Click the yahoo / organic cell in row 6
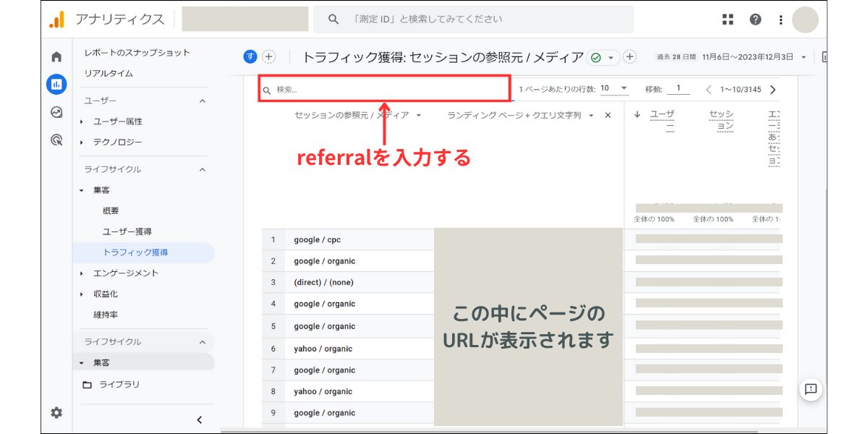 coord(323,349)
